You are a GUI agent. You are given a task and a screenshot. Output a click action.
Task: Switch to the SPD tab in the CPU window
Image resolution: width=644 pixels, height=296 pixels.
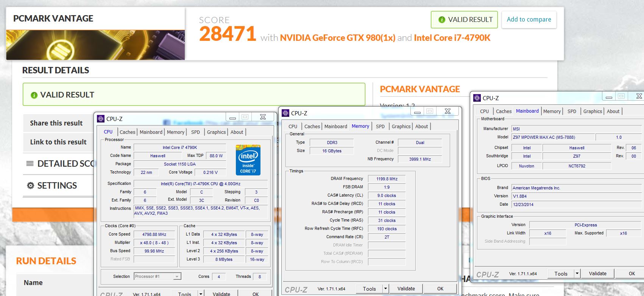pyautogui.click(x=195, y=132)
